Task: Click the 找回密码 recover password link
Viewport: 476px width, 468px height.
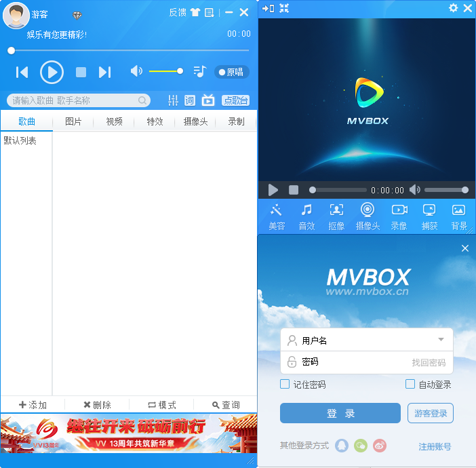Action: click(x=429, y=362)
